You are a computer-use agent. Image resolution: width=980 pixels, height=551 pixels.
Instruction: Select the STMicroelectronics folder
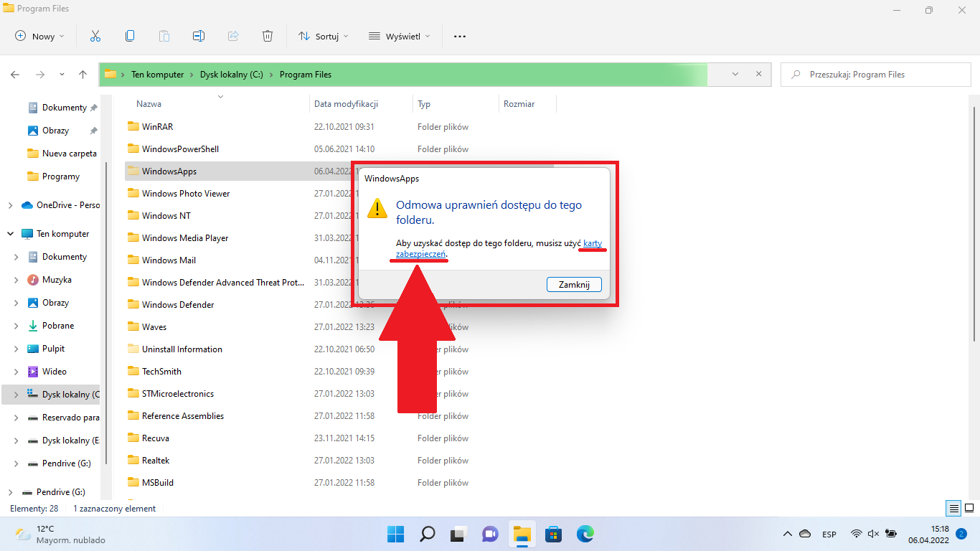click(x=178, y=394)
